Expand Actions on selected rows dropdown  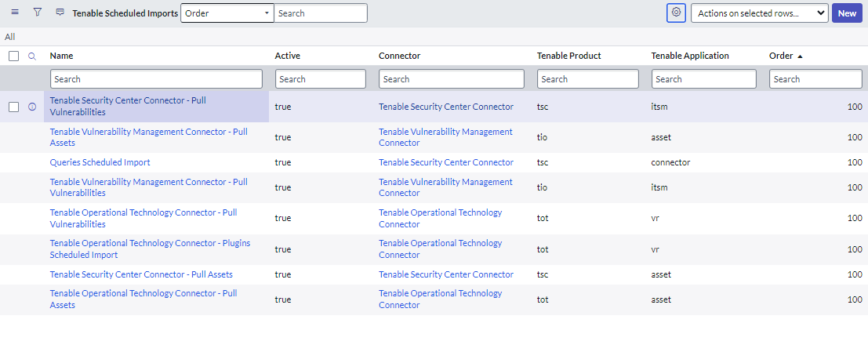pos(759,13)
